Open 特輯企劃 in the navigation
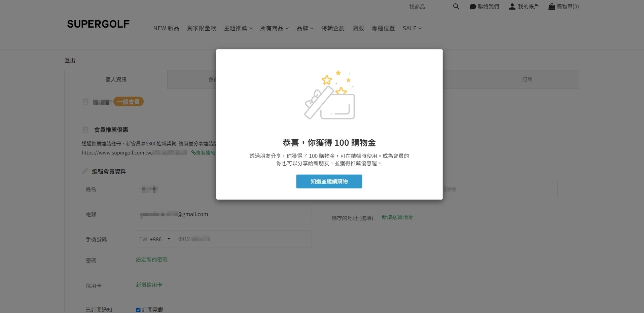Image resolution: width=644 pixels, height=313 pixels. coord(333,28)
